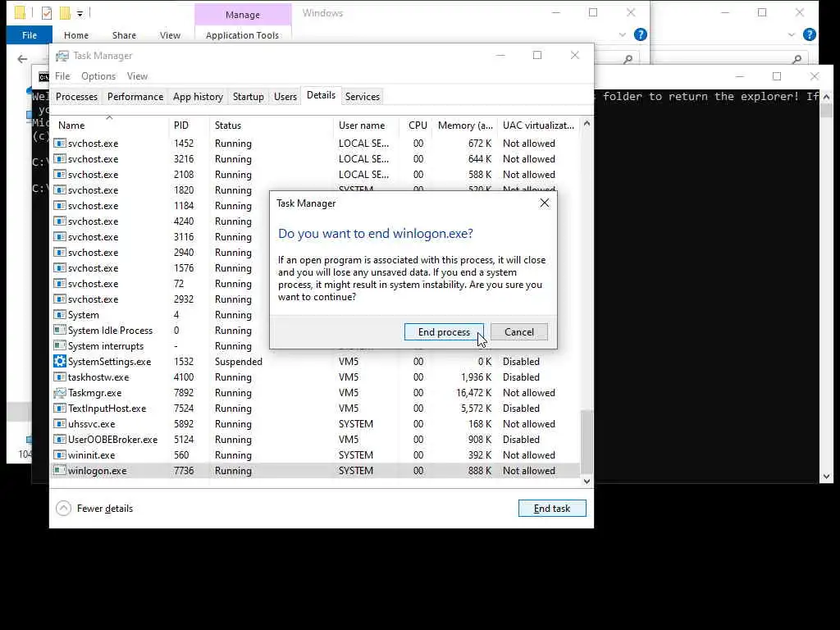Click the System process icon
Image resolution: width=840 pixels, height=630 pixels.
(60, 314)
